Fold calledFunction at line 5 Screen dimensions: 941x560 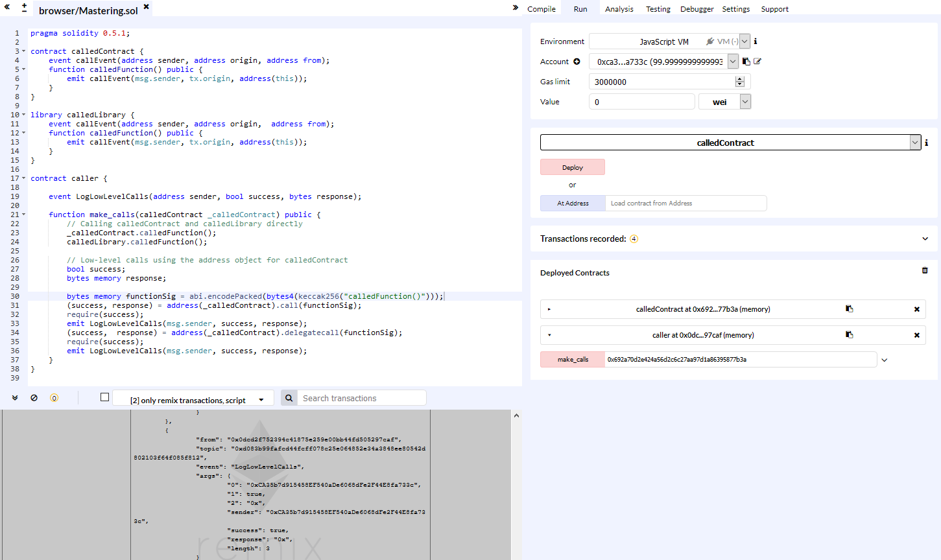point(24,69)
